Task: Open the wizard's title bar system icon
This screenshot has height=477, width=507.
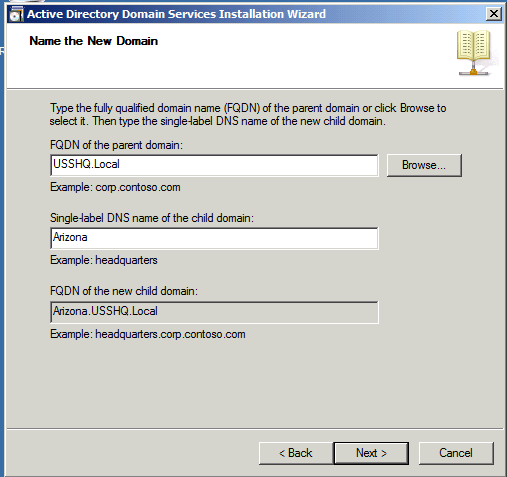Action: pyautogui.click(x=16, y=14)
